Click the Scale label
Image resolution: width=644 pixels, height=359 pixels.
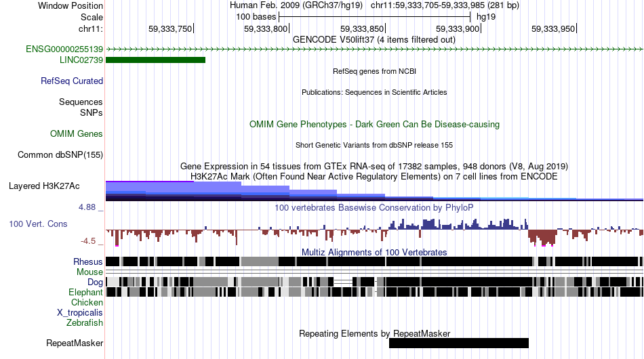tap(92, 17)
